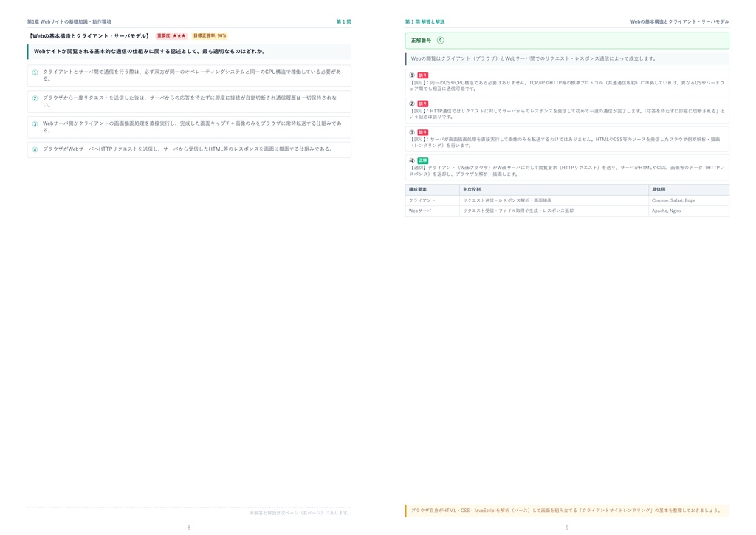Click the question text 'Webサイトが閲覧される基本的な通信の仕組み…'
This screenshot has width=756, height=535.
[189, 52]
